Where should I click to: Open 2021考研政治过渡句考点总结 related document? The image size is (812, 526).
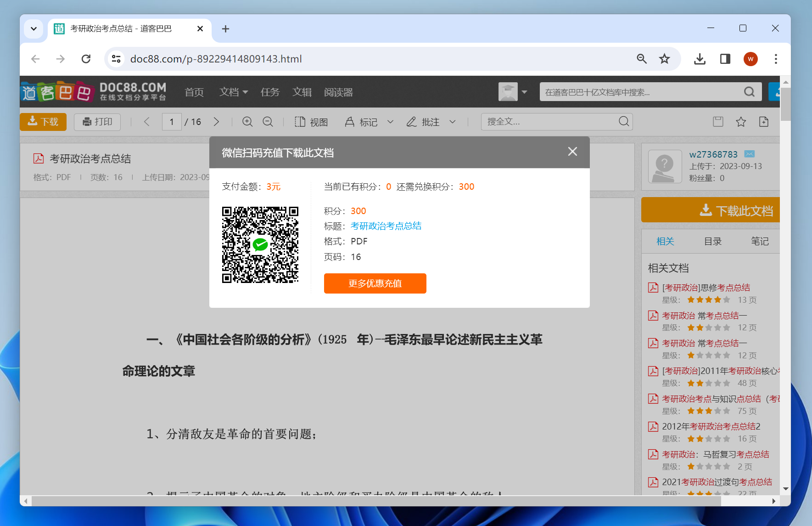point(717,482)
